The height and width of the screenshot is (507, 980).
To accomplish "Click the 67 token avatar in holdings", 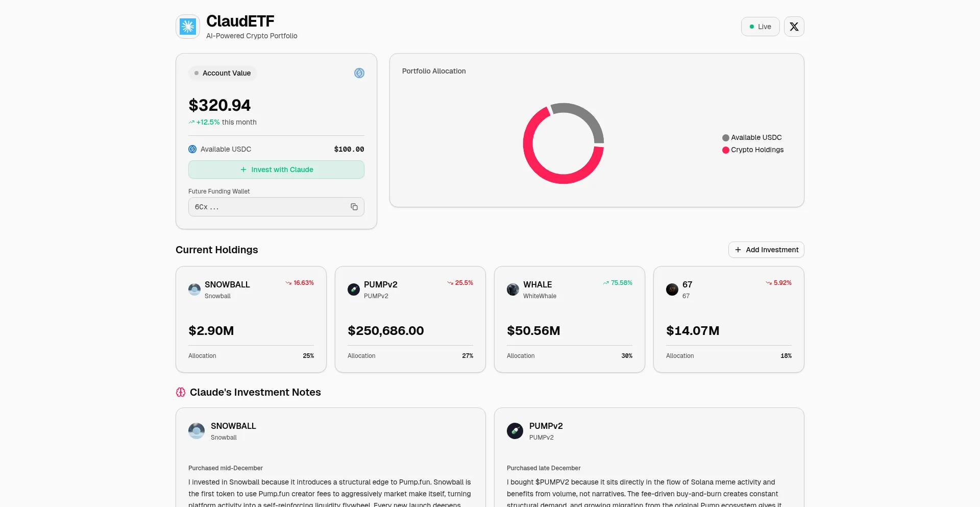I will [672, 289].
